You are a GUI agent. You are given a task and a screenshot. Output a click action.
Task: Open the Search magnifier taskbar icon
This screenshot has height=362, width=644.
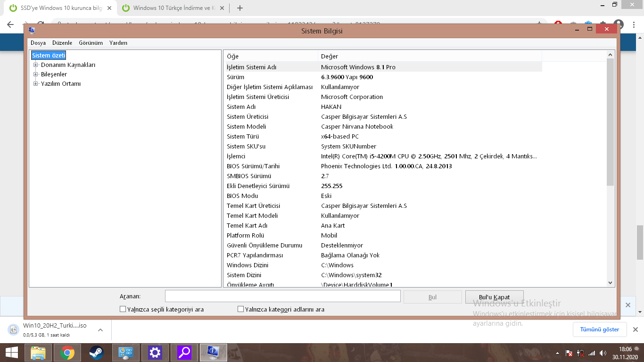coord(184,353)
